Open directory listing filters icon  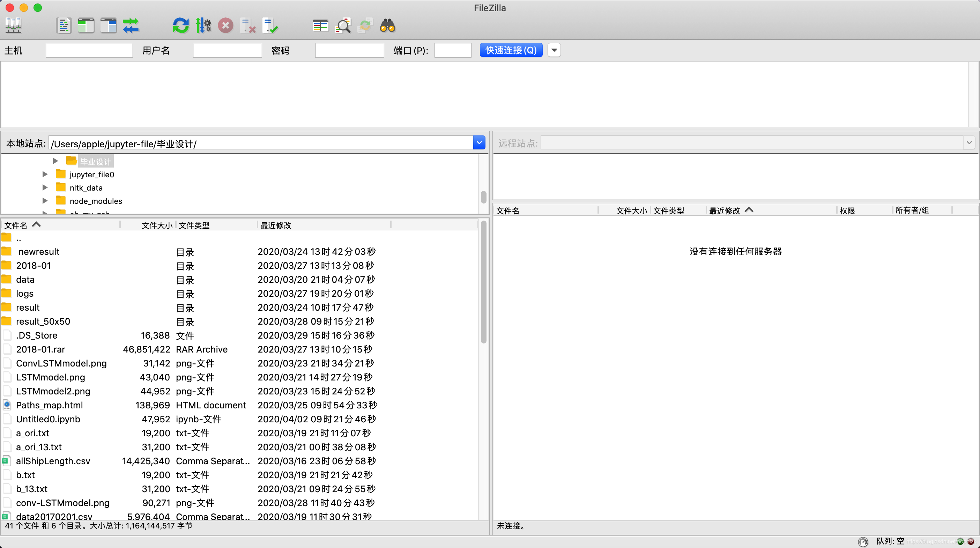(x=320, y=26)
